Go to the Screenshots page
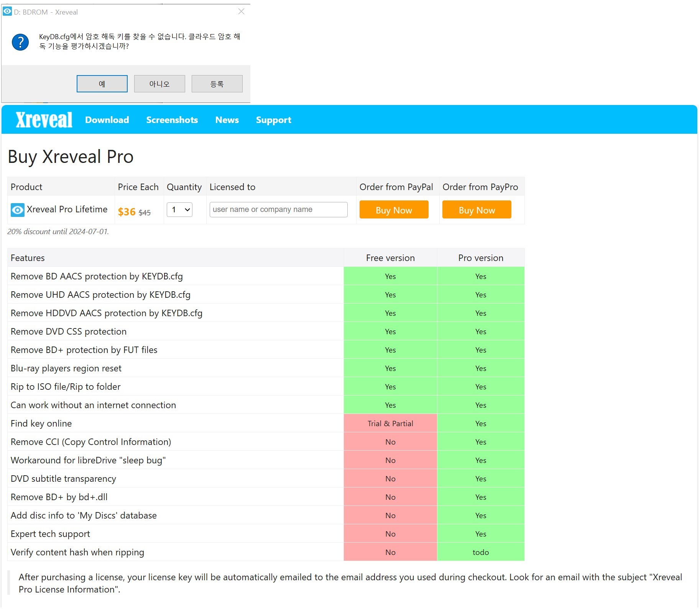This screenshot has width=700, height=609. (x=172, y=120)
